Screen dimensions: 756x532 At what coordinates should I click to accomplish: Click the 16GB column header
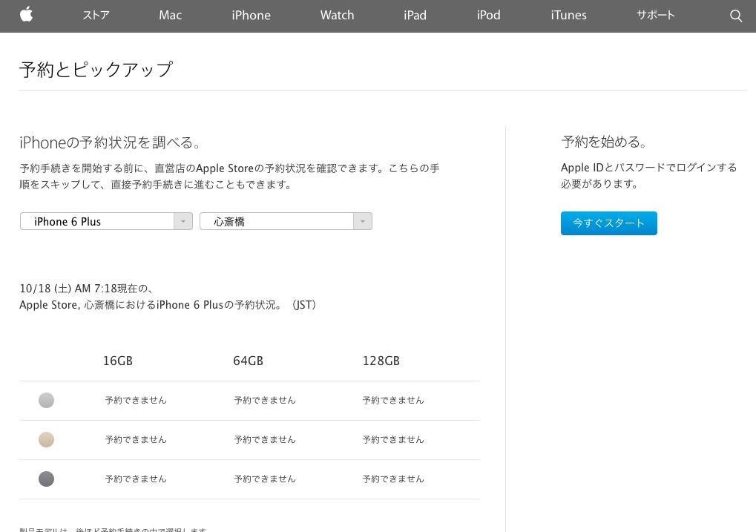118,361
